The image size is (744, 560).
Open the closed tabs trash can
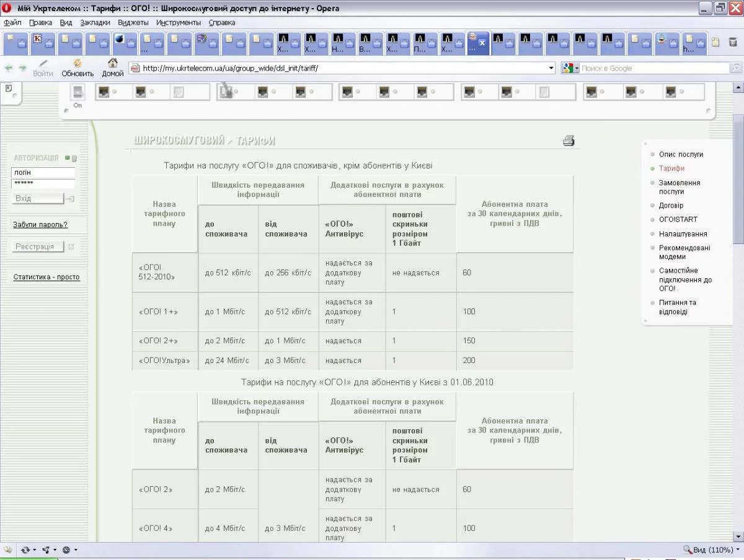732,43
